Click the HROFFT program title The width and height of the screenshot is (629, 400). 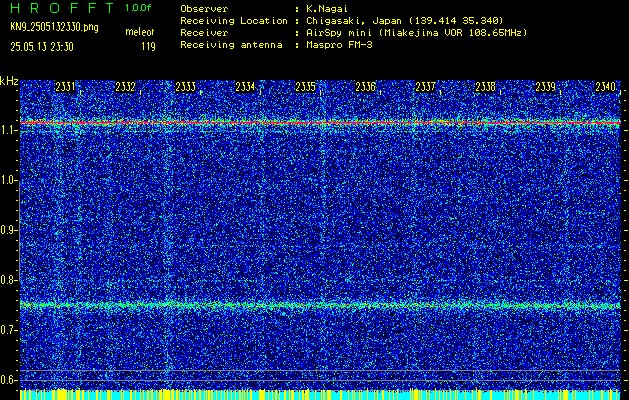(x=63, y=8)
